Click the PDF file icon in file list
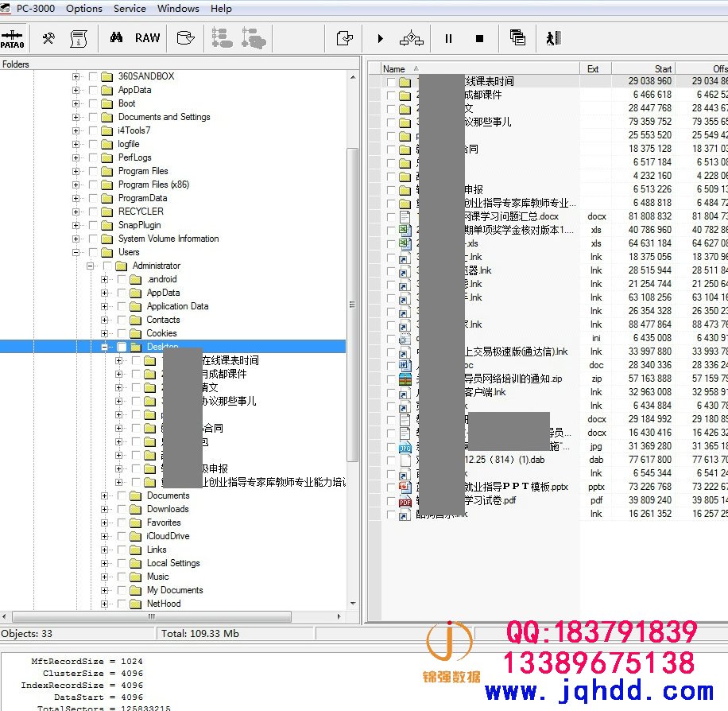 (405, 501)
